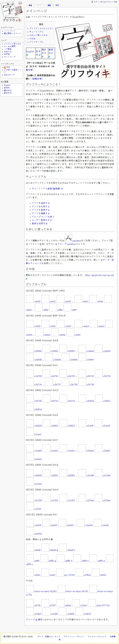Click the sandbox glyph image
The height and width of the screenshot is (644, 119).
point(68,238)
